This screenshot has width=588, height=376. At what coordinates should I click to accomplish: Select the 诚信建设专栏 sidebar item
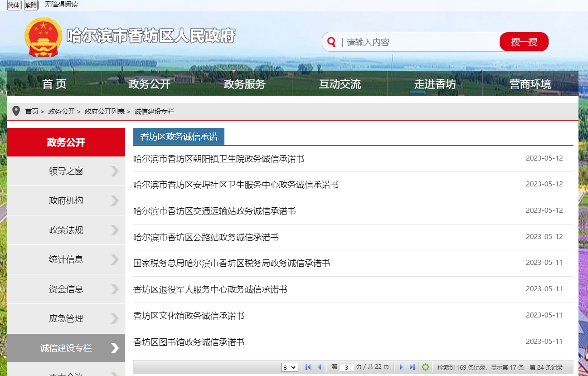coord(66,348)
